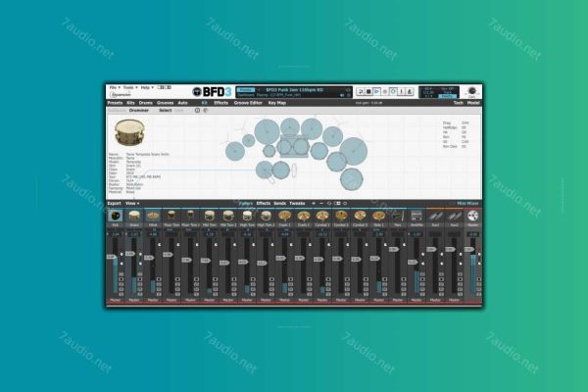
Task: Click the tempo and time signature display
Action: coord(439,92)
